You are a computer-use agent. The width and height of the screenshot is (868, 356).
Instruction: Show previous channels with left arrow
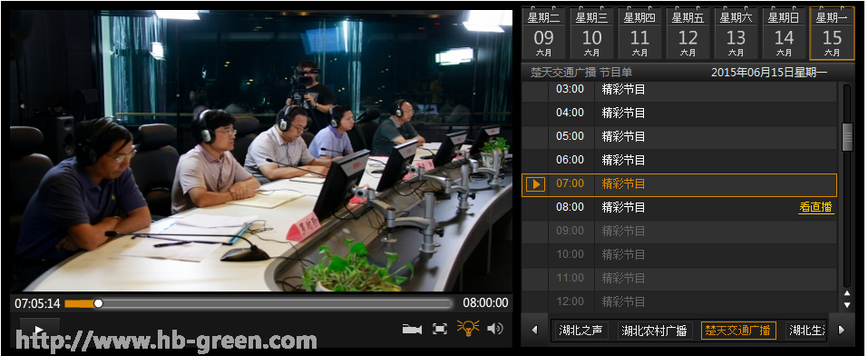tap(535, 330)
